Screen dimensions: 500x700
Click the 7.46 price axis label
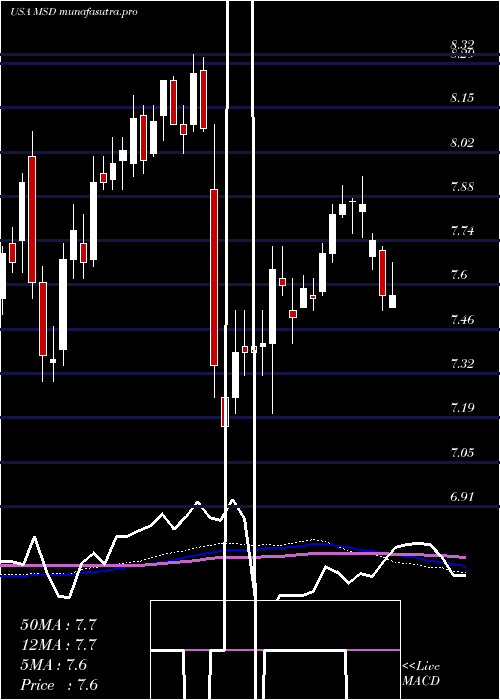pyautogui.click(x=462, y=319)
